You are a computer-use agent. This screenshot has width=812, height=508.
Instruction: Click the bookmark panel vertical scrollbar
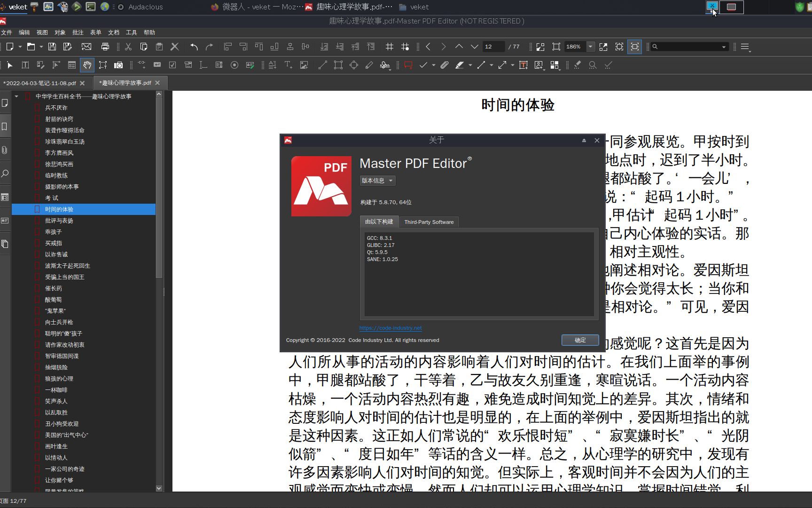(159, 188)
